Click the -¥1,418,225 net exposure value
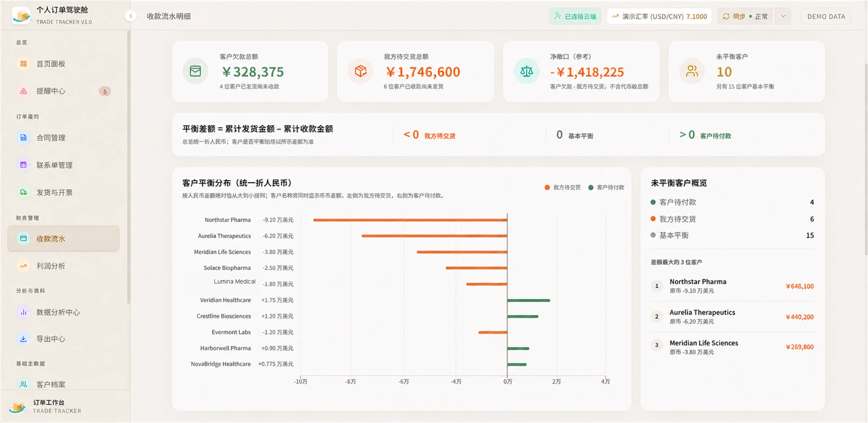868x423 pixels. click(587, 72)
